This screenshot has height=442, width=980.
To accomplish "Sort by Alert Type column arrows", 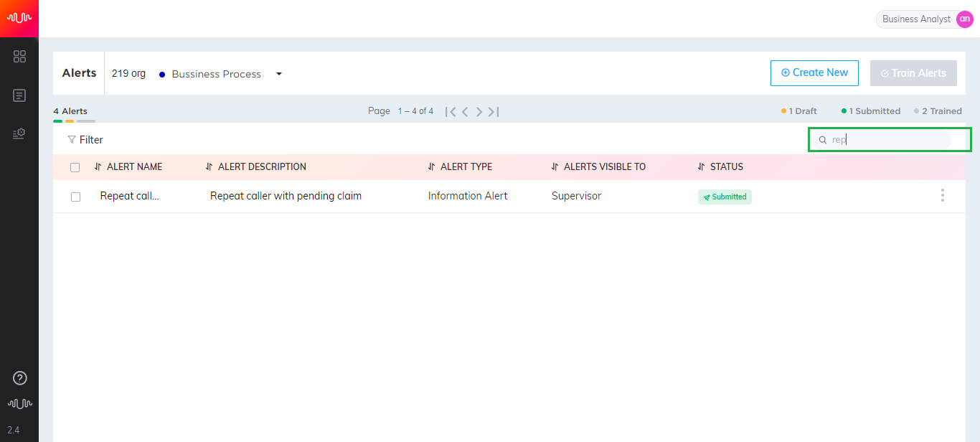I will (x=432, y=166).
